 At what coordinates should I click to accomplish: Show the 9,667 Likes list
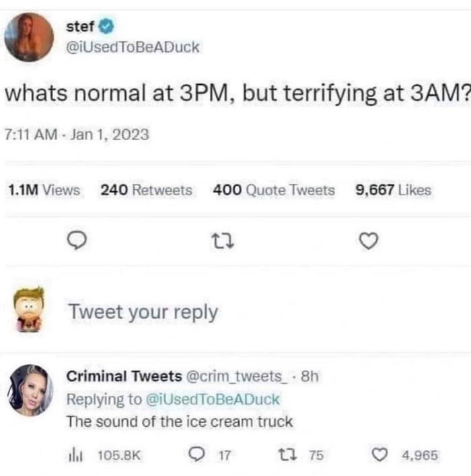[x=393, y=191]
